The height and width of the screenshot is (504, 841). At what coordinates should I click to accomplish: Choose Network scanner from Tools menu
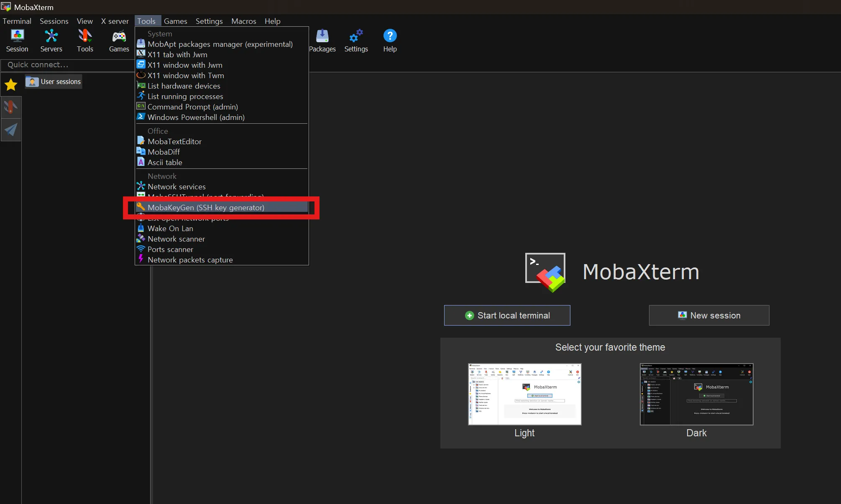176,239
